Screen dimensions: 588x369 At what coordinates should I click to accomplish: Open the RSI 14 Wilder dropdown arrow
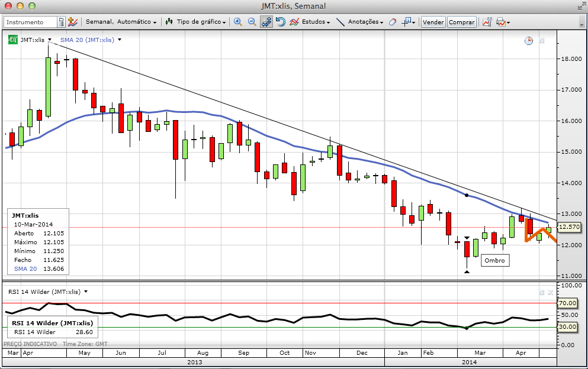[86, 292]
